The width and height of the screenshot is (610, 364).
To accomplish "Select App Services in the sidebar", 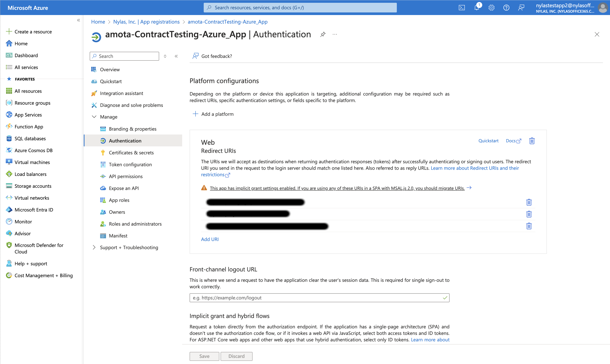I will click(x=28, y=114).
